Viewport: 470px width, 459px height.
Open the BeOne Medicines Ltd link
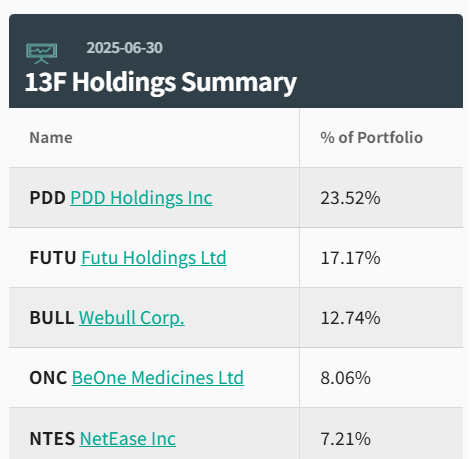pos(158,378)
